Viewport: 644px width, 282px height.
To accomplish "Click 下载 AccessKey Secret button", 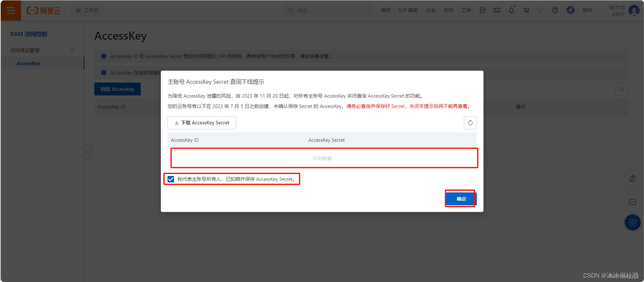I will click(202, 123).
